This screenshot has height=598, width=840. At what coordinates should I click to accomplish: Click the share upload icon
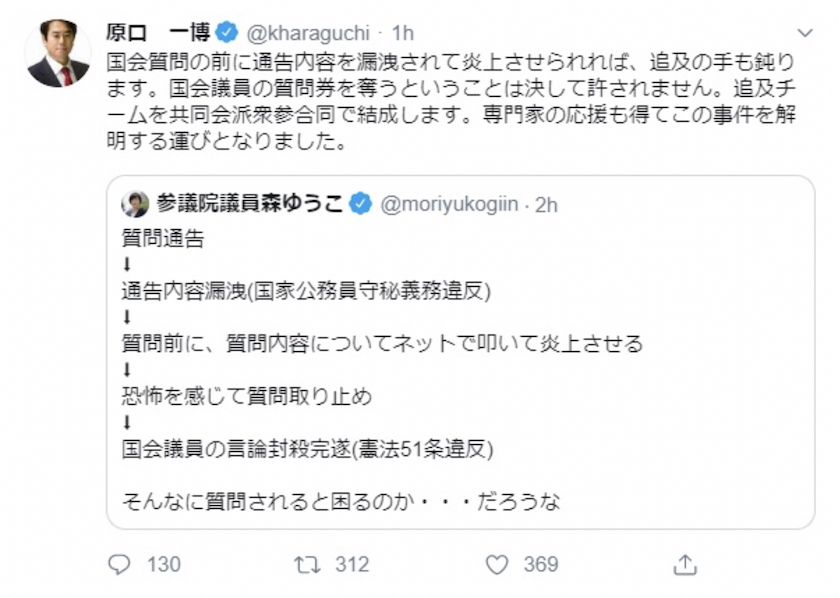pos(685,565)
